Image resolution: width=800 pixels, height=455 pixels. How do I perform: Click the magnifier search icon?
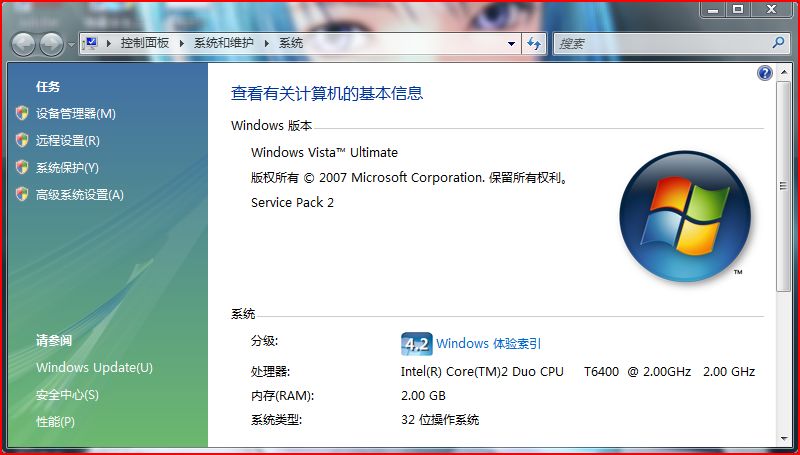click(x=779, y=43)
